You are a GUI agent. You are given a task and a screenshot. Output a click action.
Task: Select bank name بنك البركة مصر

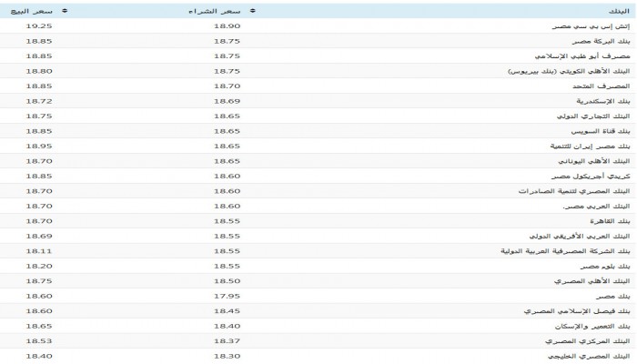(602, 42)
